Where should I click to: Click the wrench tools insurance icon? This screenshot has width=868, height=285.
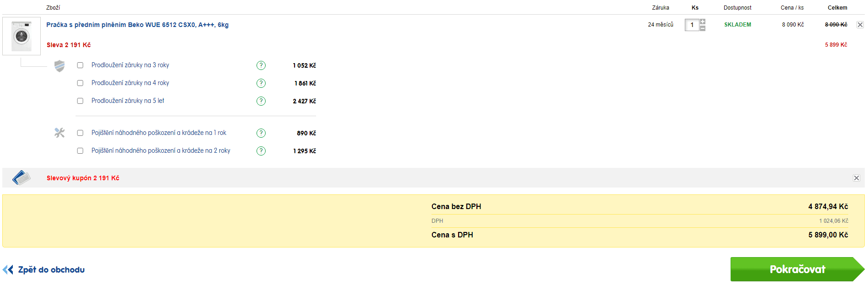click(x=60, y=133)
